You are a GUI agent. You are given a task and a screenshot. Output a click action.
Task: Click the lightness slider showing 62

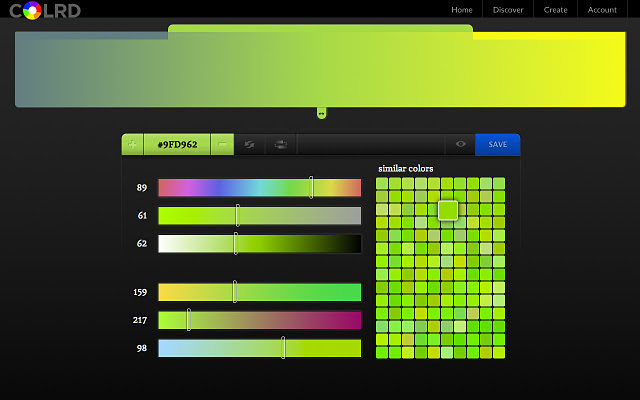pos(260,244)
